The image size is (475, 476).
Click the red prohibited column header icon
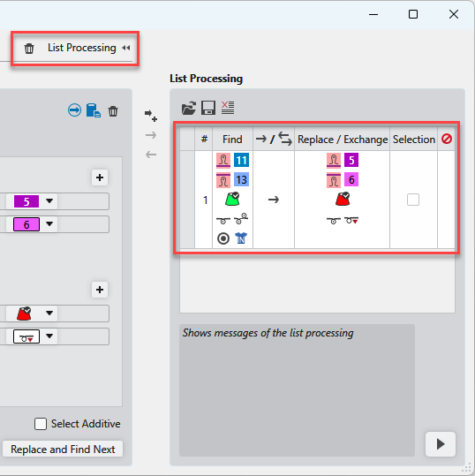[x=447, y=139]
